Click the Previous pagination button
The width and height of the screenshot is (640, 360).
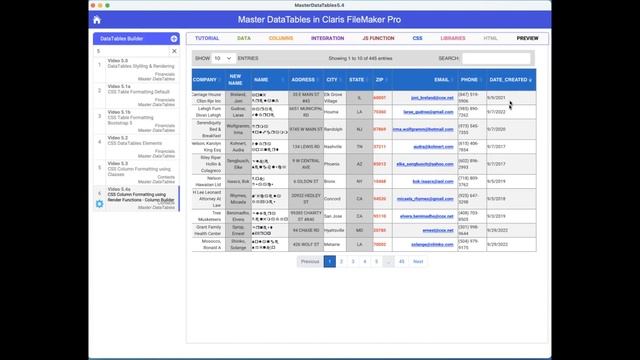click(310, 262)
